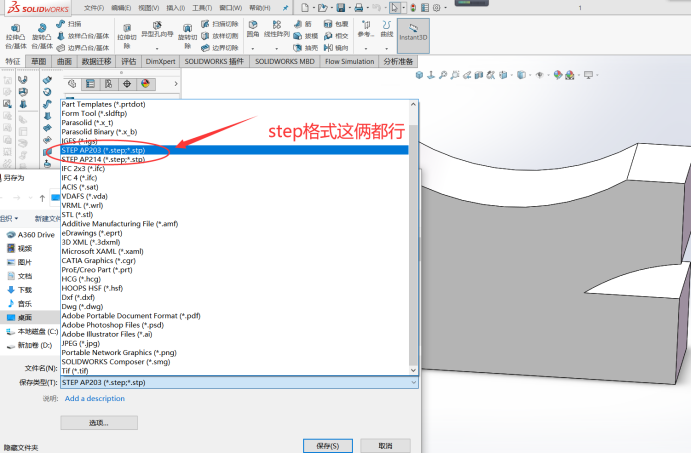Switch to the 评估 ribbon tab
This screenshot has height=454, width=691.
click(x=129, y=61)
